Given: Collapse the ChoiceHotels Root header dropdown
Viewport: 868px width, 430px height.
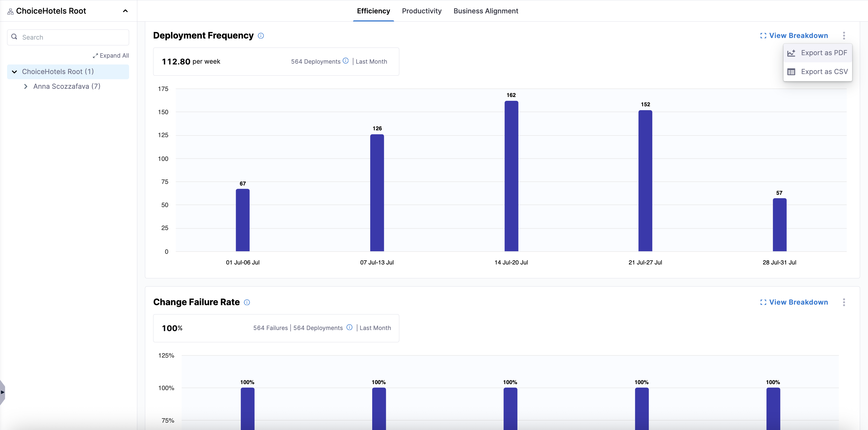Looking at the screenshot, I should point(125,11).
